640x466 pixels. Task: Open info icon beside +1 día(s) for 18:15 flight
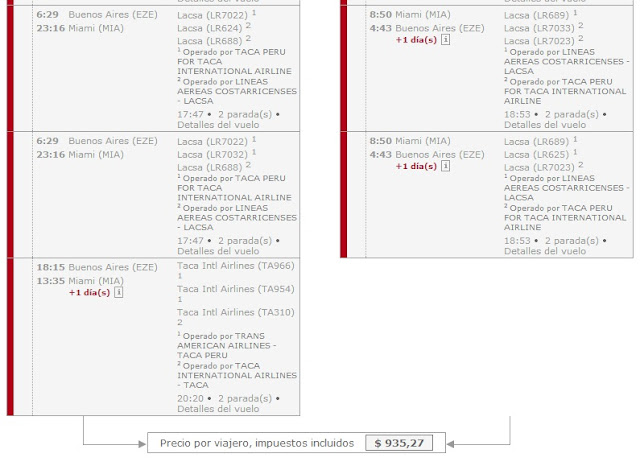118,292
